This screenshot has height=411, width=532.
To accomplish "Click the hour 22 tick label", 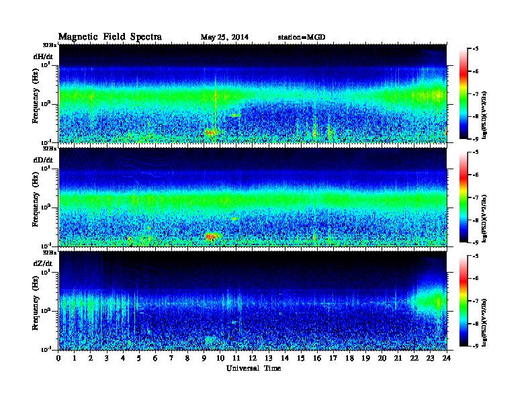I will (414, 358).
